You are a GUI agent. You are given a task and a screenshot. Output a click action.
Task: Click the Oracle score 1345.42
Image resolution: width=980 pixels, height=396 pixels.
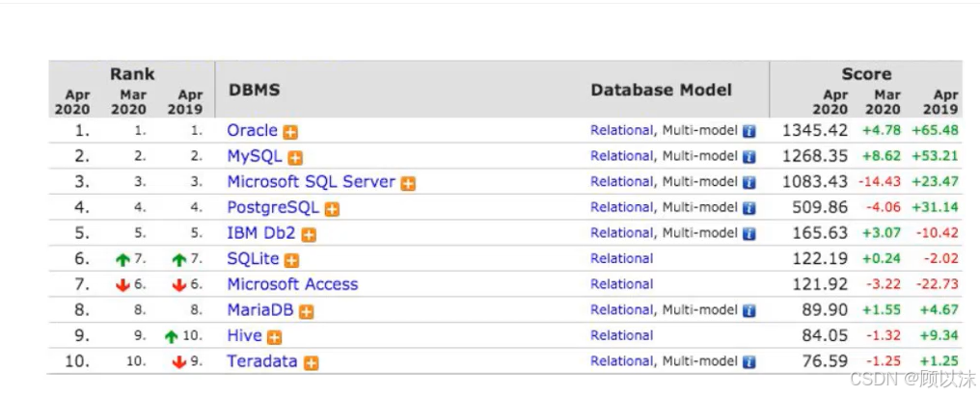tap(815, 130)
